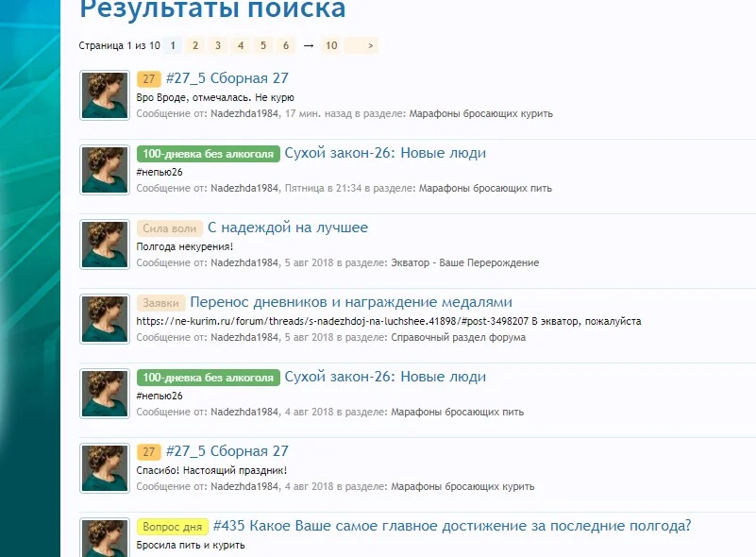Open the avatar next to 'С надеждой на лучшее'

click(104, 244)
